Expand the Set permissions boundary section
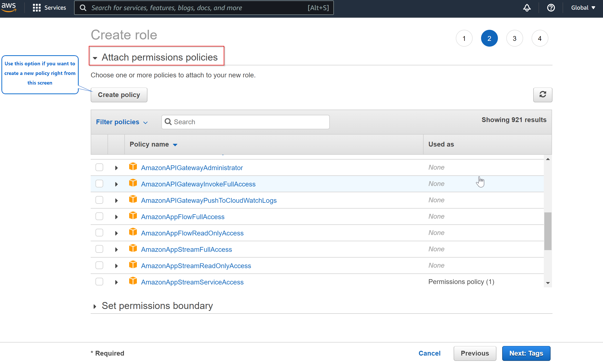Viewport: 603px width, 364px height. (x=95, y=306)
